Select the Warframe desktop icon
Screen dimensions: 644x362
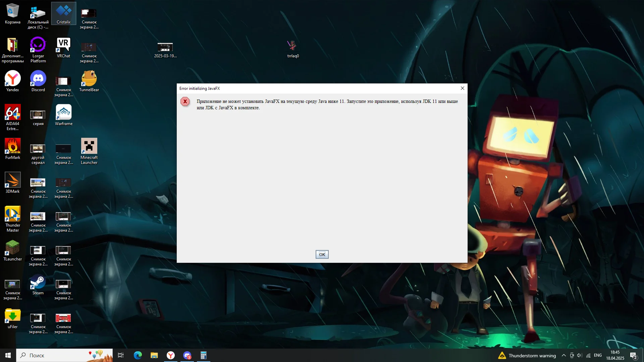(x=64, y=115)
